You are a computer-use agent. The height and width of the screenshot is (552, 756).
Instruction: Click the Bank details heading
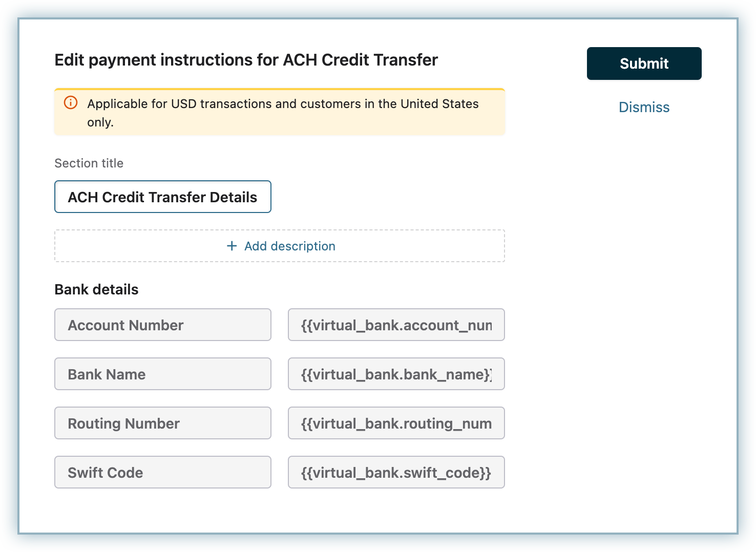[96, 290]
